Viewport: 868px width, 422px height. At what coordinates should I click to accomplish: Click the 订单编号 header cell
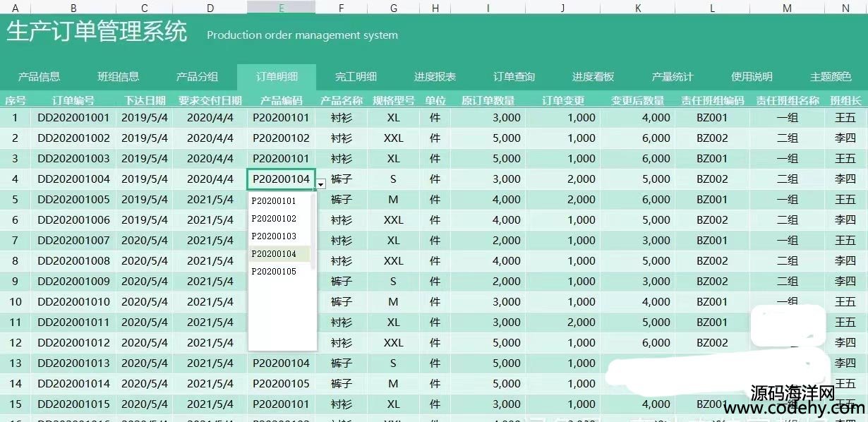[x=73, y=101]
